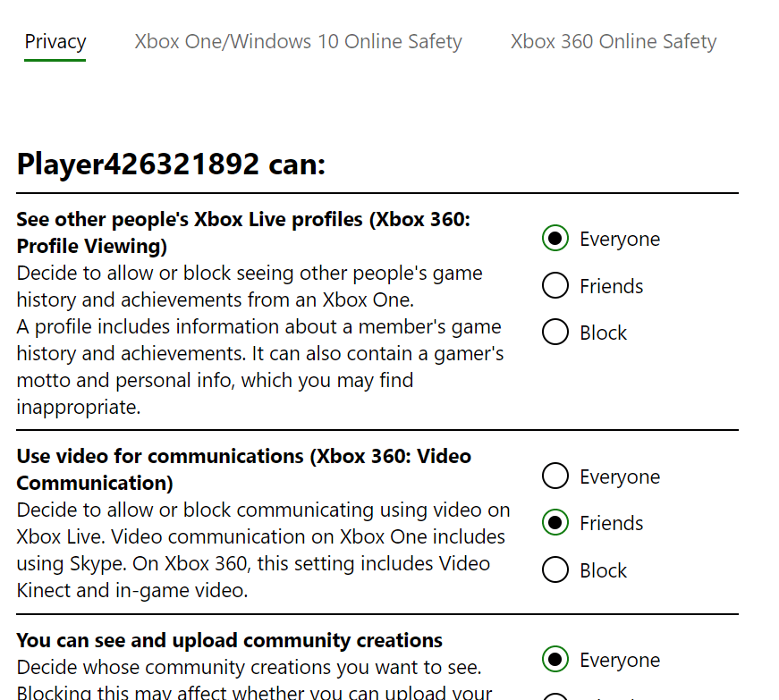
Task: Click the community creations section heading
Action: [x=229, y=640]
